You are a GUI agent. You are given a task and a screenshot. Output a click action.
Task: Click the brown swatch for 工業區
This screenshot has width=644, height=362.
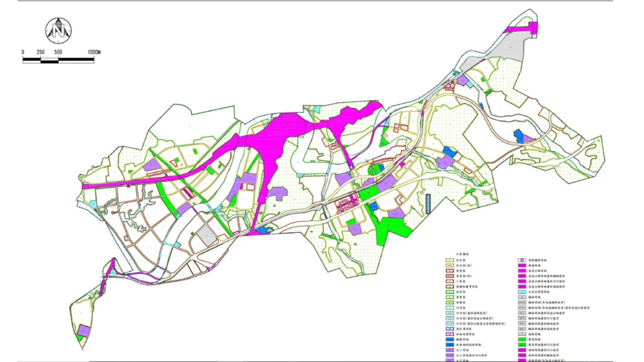point(449,281)
